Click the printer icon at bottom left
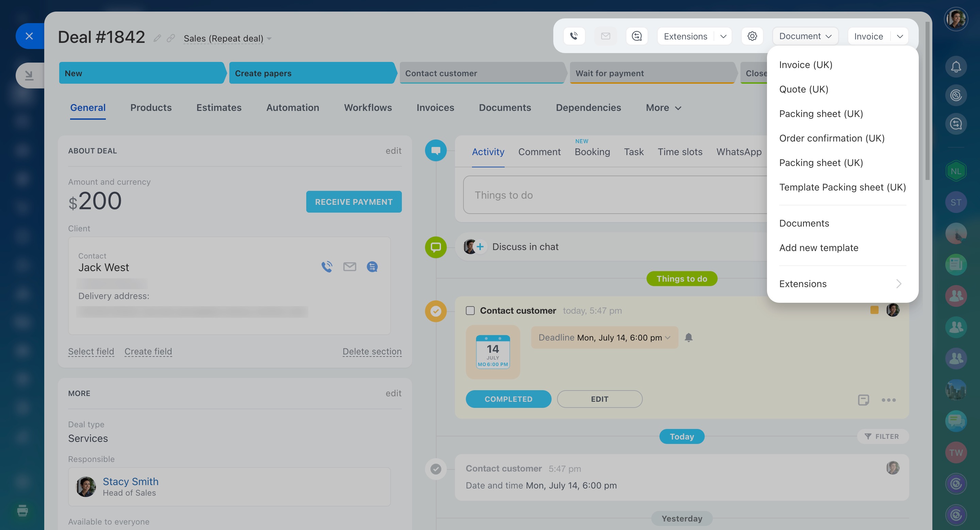Screen dimensions: 980x530 tap(22, 510)
